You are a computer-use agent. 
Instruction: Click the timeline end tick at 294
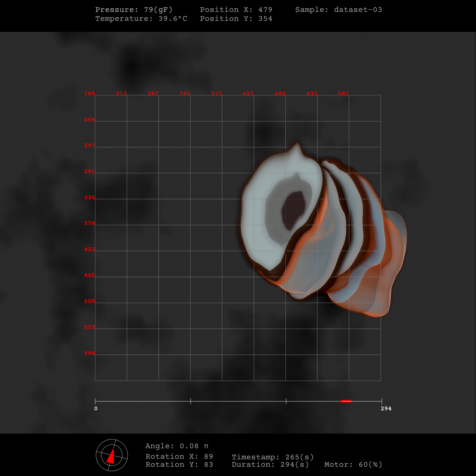tap(382, 401)
